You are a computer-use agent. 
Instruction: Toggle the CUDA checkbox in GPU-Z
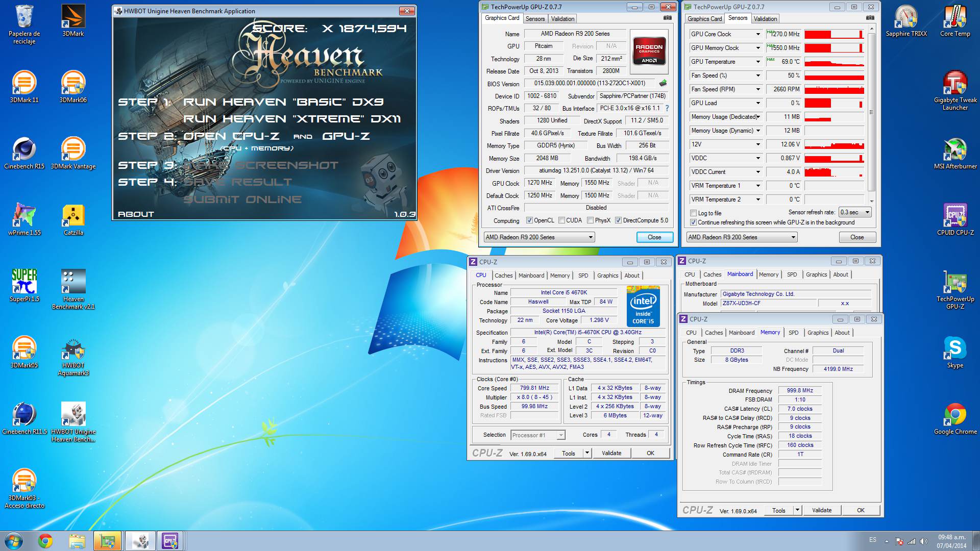(561, 220)
